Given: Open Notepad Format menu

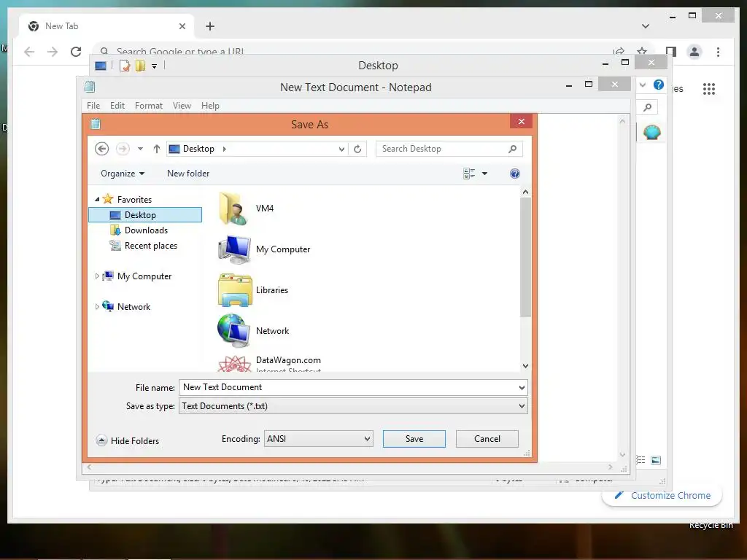Looking at the screenshot, I should coord(149,105).
